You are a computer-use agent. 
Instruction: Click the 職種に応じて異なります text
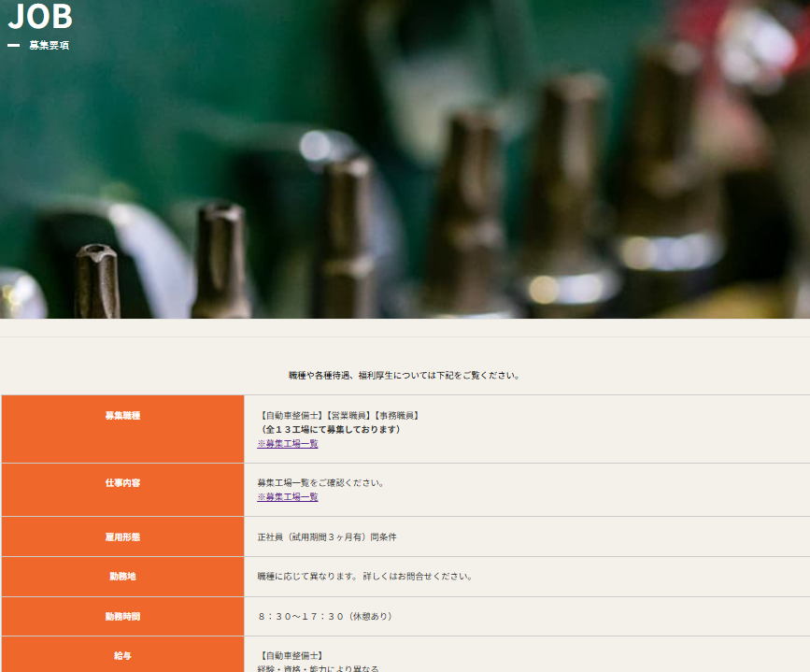click(364, 577)
